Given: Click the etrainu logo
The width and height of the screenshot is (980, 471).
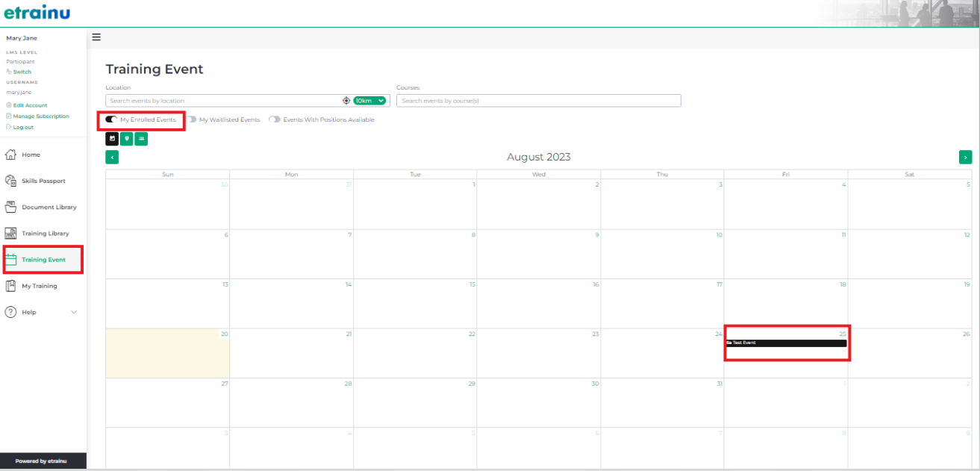Looking at the screenshot, I should tap(36, 13).
